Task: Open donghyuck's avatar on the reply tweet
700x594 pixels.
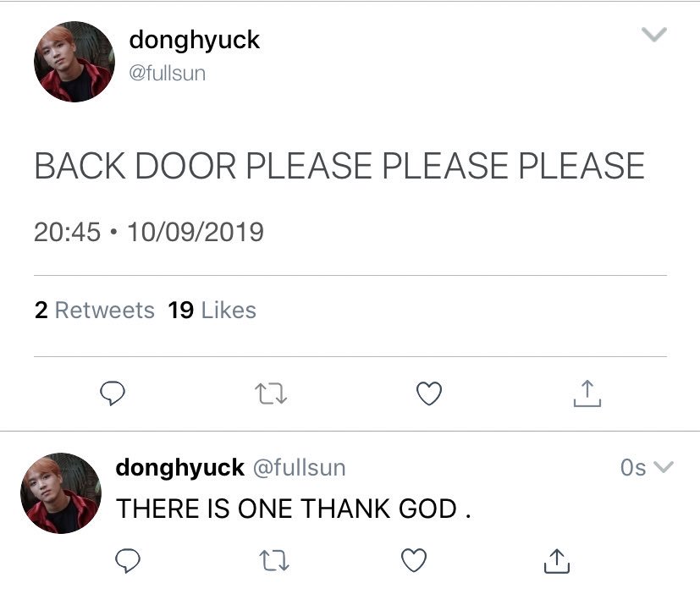Action: [x=61, y=493]
